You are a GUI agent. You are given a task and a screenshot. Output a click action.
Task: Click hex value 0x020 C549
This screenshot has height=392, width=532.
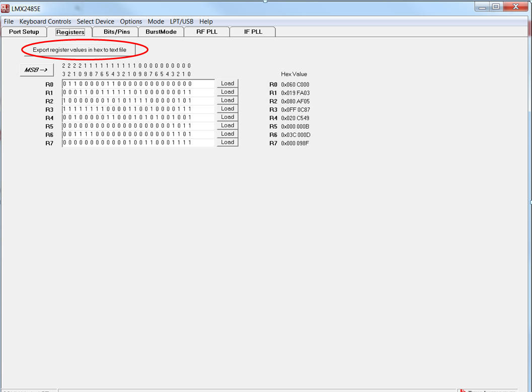coord(295,118)
